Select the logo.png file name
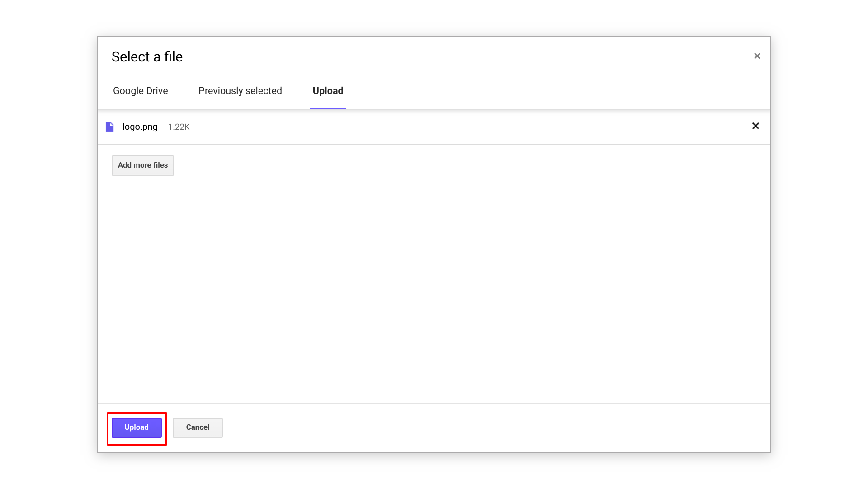This screenshot has width=868, height=488. pos(140,127)
